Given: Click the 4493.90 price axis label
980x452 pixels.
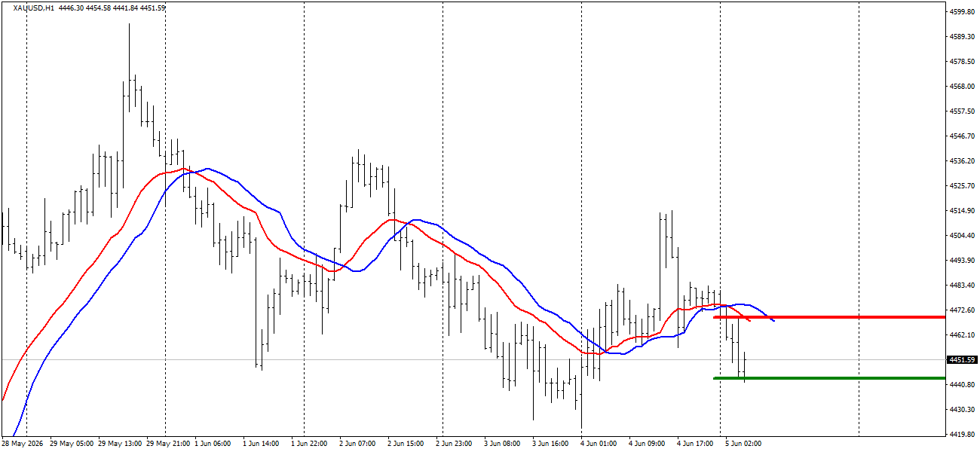Looking at the screenshot, I should [x=962, y=261].
